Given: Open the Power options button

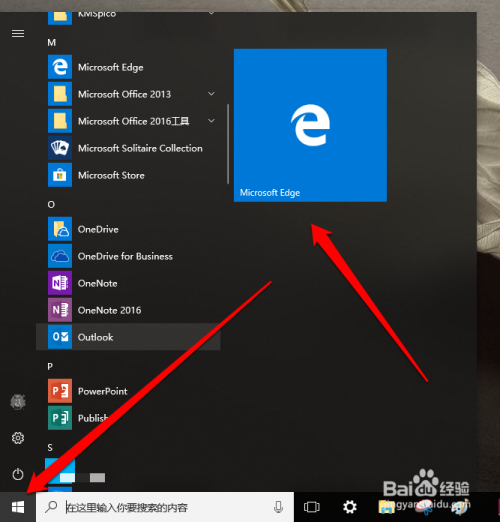Looking at the screenshot, I should pyautogui.click(x=18, y=474).
